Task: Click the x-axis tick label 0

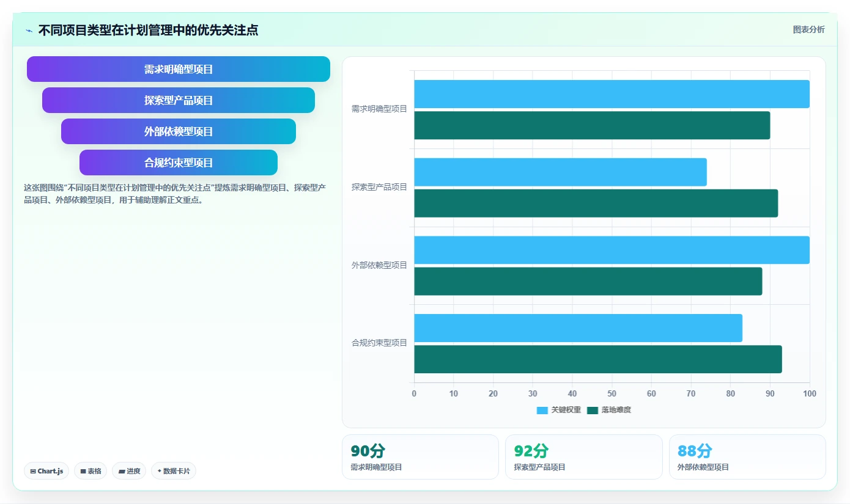Action: [415, 394]
